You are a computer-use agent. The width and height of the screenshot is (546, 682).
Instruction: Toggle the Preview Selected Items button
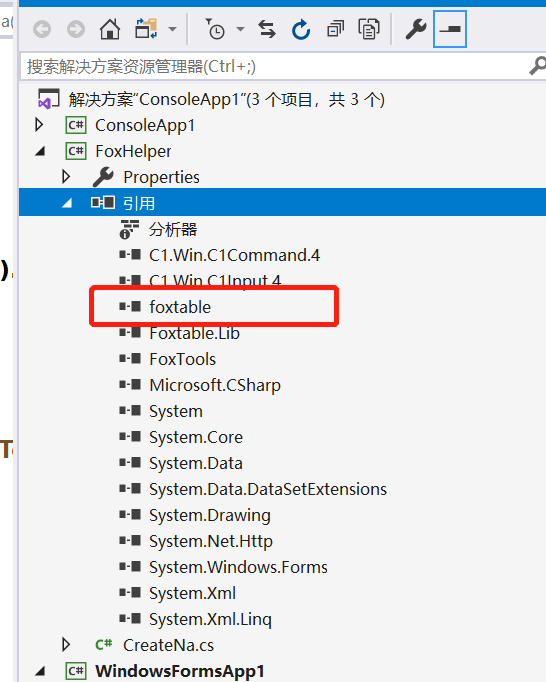tap(450, 29)
